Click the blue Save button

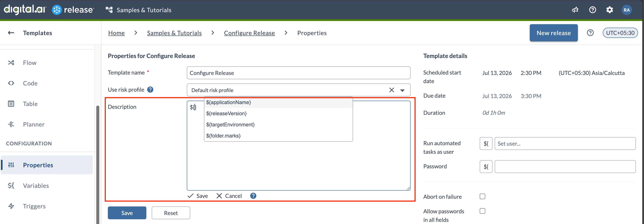pos(127,213)
